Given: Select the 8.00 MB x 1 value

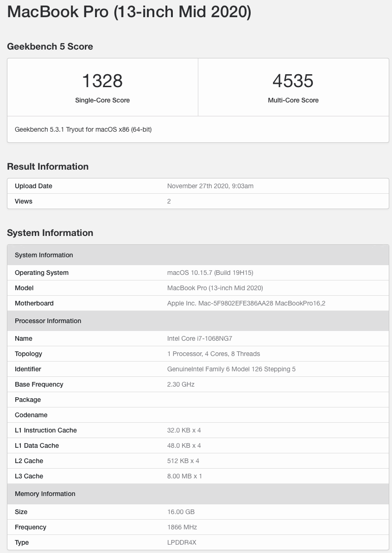Looking at the screenshot, I should pyautogui.click(x=184, y=476).
